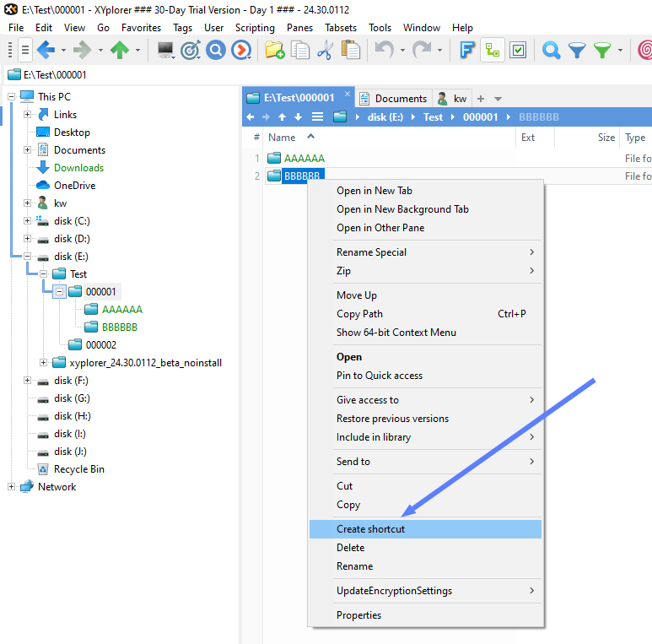Collapse the This PC tree node
The width and height of the screenshot is (652, 644).
(11, 96)
